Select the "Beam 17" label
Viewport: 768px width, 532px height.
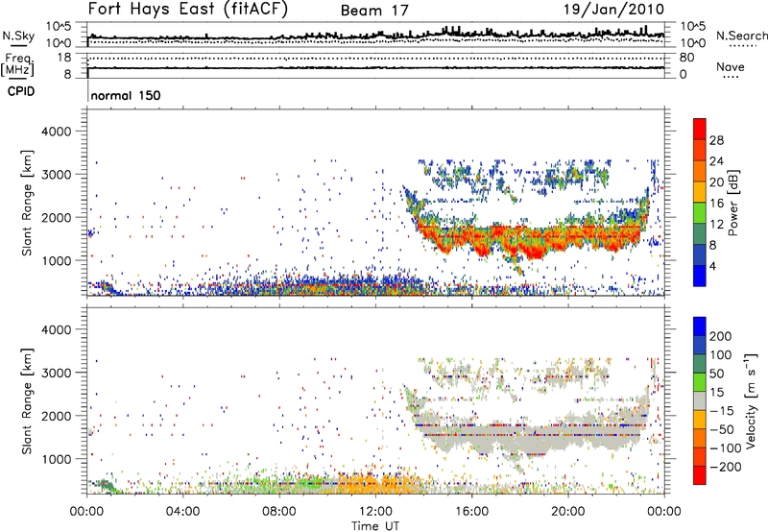(x=374, y=11)
